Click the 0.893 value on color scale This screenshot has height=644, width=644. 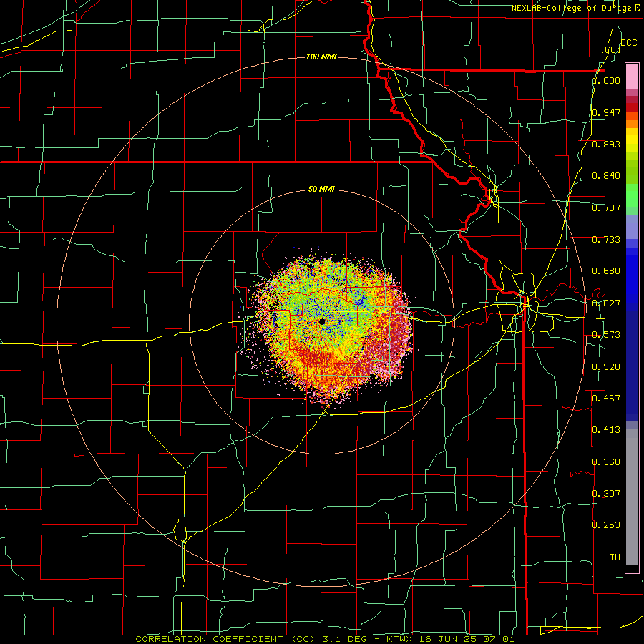coord(606,144)
